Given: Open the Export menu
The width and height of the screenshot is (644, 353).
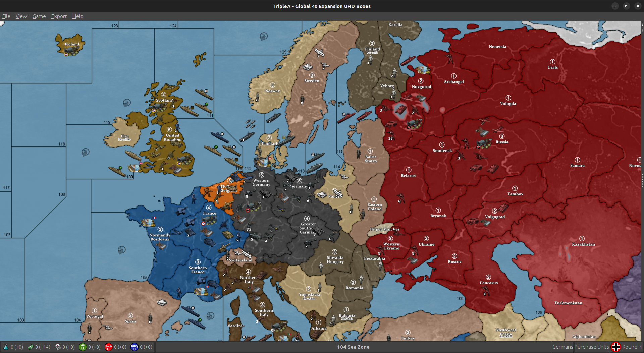Looking at the screenshot, I should tap(59, 16).
